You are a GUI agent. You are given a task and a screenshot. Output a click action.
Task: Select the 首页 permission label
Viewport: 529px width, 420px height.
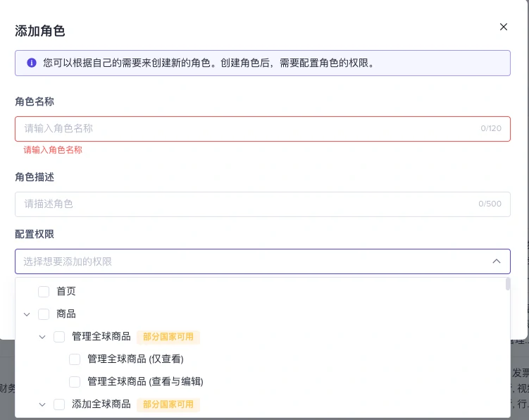pos(66,292)
